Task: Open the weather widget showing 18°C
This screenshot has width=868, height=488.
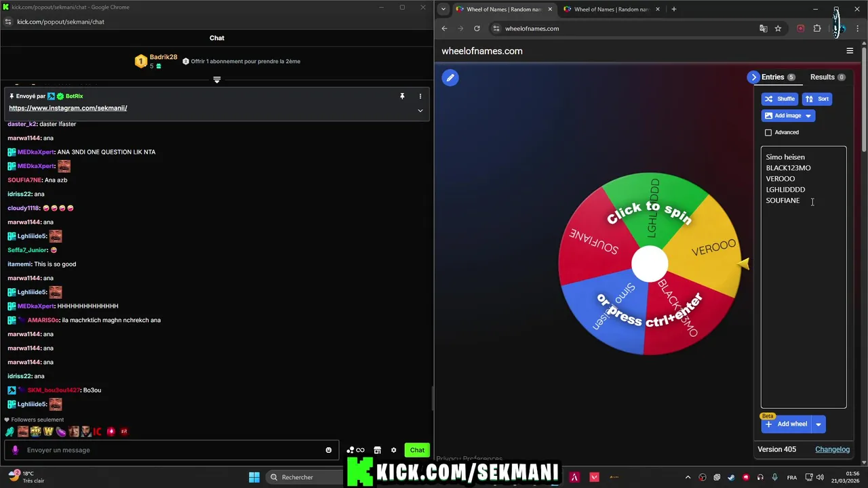Action: (x=26, y=477)
